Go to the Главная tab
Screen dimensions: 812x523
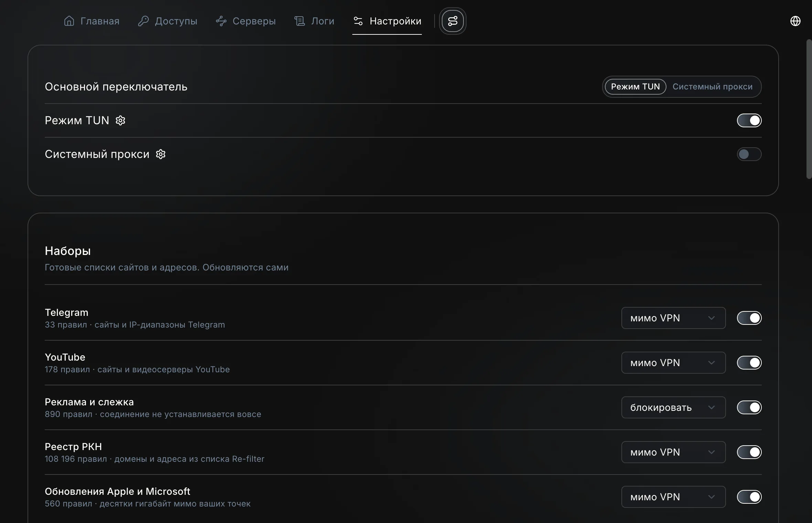click(x=92, y=21)
